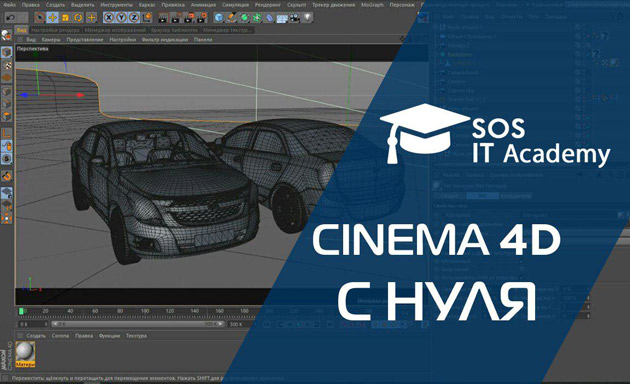This screenshot has height=384, width=630.
Task: Select the Scale tool
Action: [x=65, y=18]
